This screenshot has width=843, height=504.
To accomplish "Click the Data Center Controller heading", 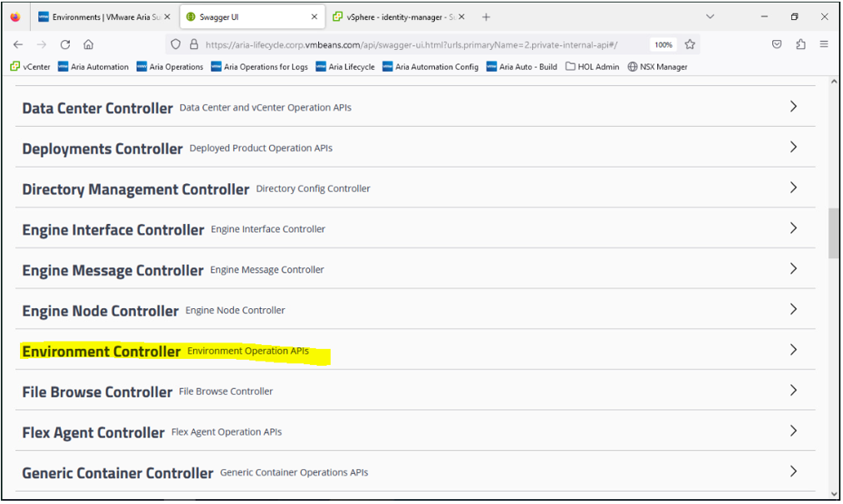I will tap(97, 108).
